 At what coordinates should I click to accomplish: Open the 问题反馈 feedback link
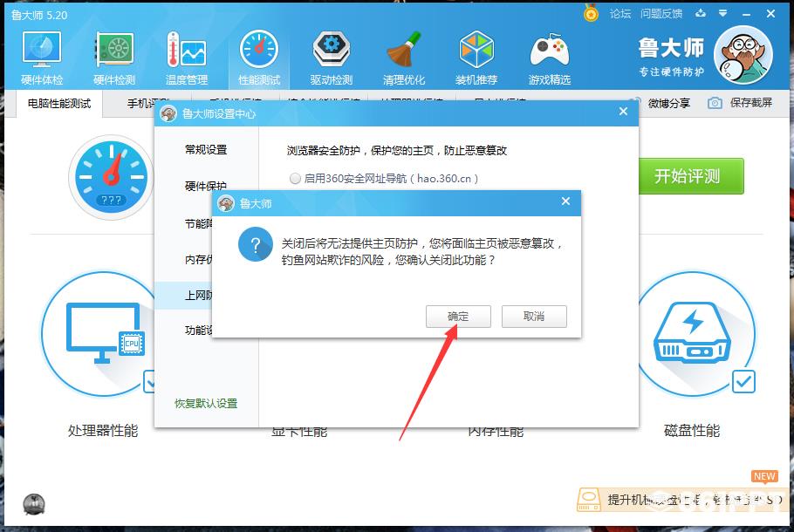(x=661, y=14)
